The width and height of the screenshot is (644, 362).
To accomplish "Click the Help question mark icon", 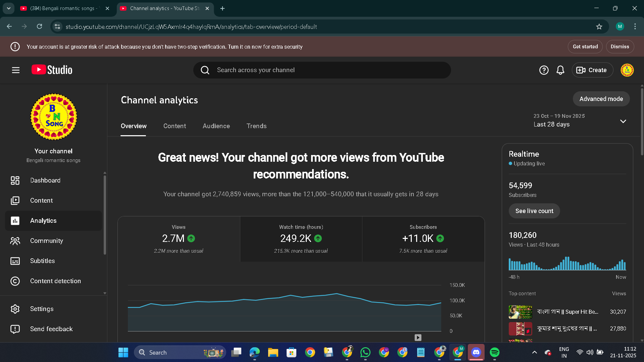I will [544, 70].
